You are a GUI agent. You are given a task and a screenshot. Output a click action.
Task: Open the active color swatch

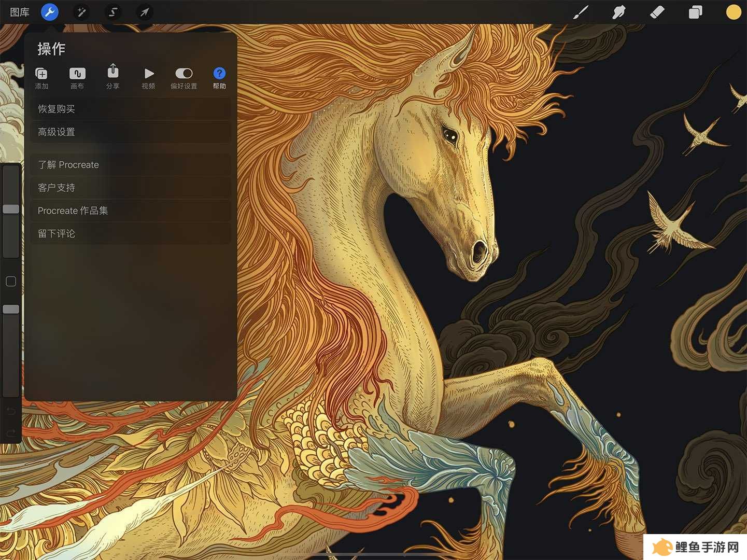734,12
